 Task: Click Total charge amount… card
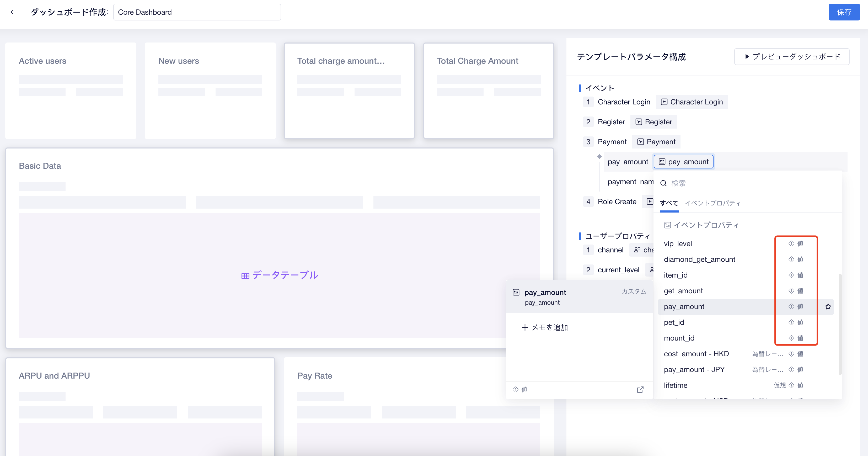click(x=349, y=91)
